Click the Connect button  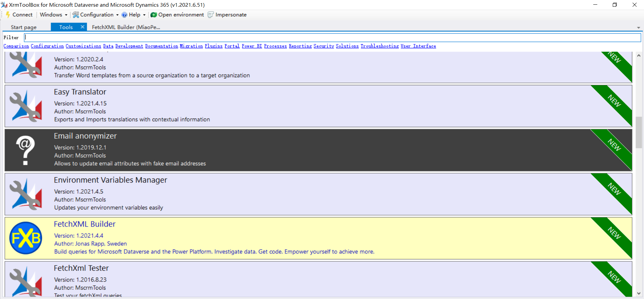click(19, 15)
